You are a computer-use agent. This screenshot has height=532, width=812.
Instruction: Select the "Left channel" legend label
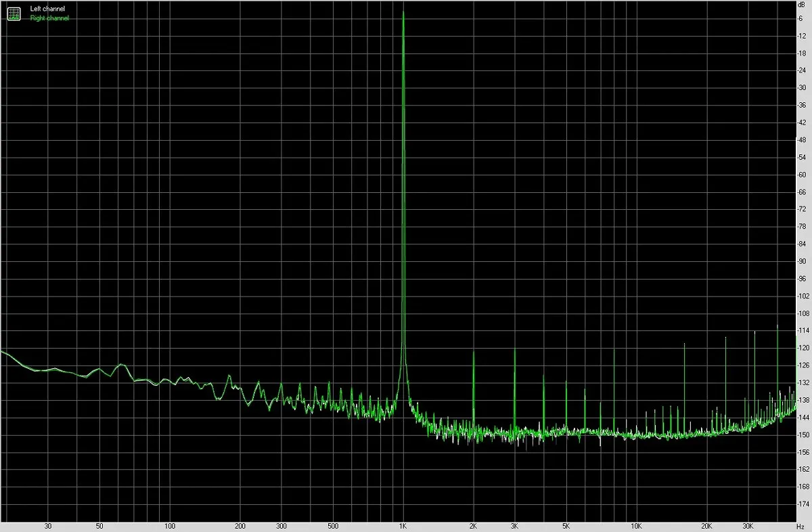pyautogui.click(x=48, y=9)
